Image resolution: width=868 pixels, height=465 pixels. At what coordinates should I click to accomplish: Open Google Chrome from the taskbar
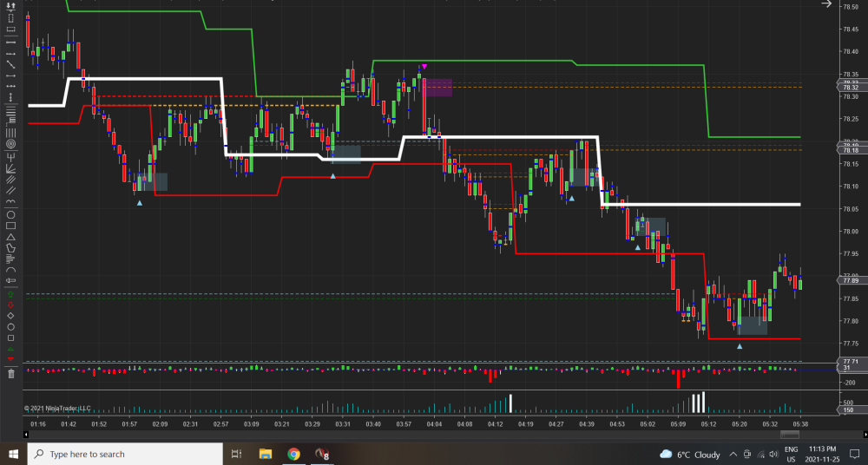293,454
